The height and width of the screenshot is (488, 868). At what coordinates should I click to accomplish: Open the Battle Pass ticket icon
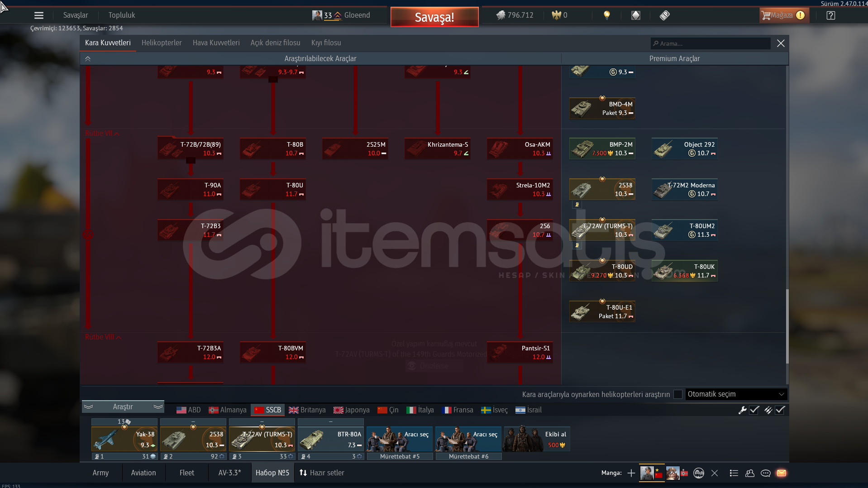point(664,15)
